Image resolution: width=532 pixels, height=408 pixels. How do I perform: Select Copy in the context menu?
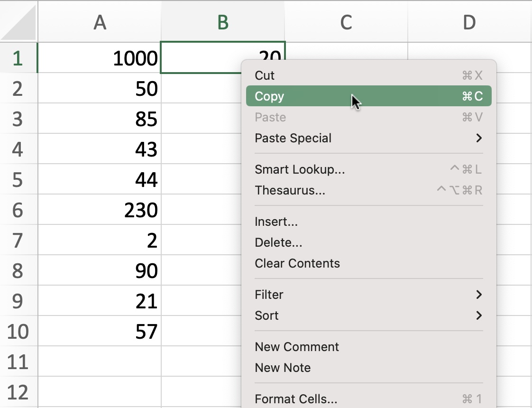coord(369,96)
